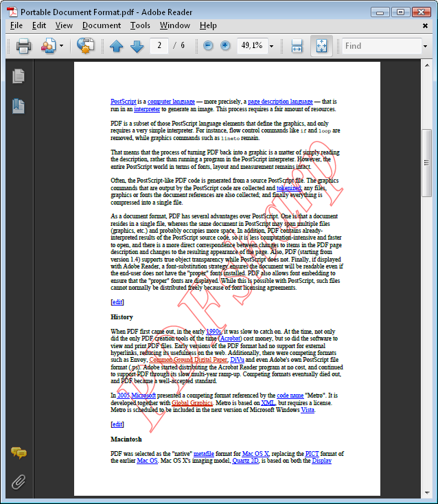The width and height of the screenshot is (438, 504).
Task: Toggle Fit Width scrolling mode
Action: 297,46
